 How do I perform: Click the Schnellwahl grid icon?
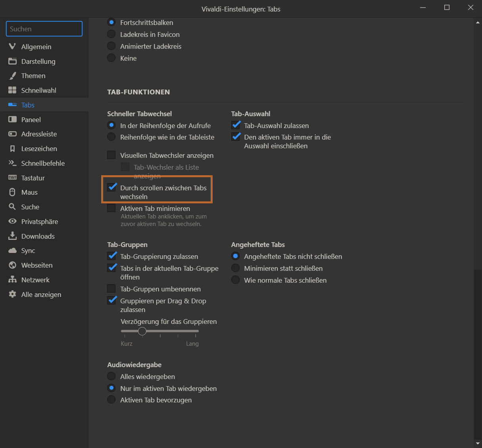point(12,90)
